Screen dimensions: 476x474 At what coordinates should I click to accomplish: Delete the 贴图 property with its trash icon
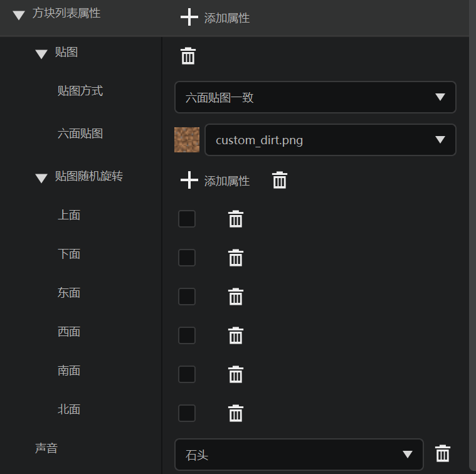click(188, 56)
